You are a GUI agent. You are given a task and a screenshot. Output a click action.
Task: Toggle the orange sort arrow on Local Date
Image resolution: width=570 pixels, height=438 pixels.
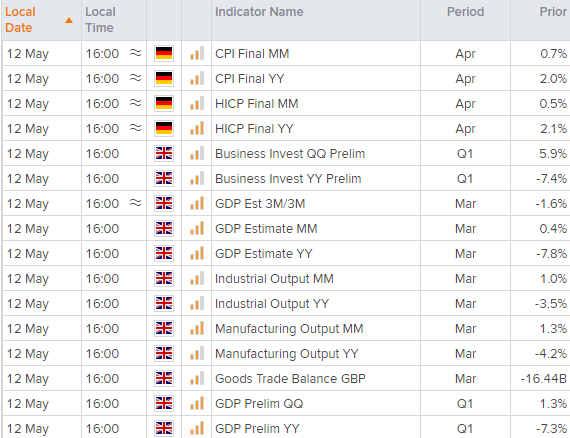click(x=69, y=20)
